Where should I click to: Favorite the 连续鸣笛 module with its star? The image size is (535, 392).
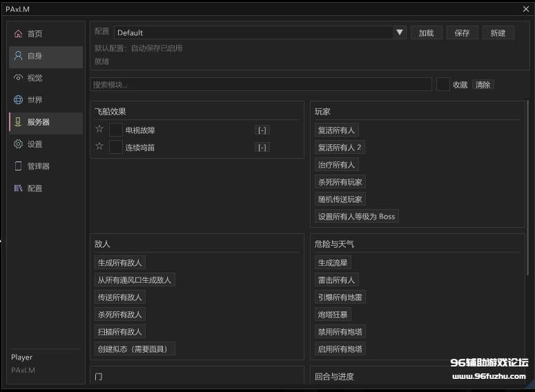tap(99, 147)
